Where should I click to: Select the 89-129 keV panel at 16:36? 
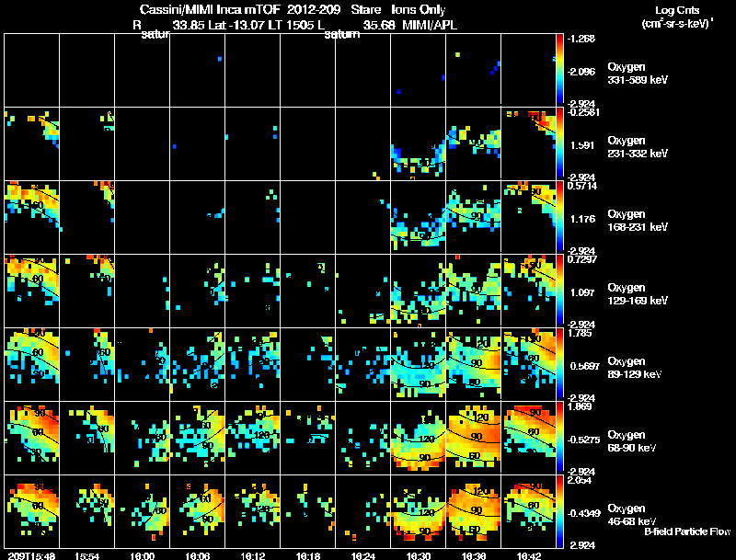[473, 364]
